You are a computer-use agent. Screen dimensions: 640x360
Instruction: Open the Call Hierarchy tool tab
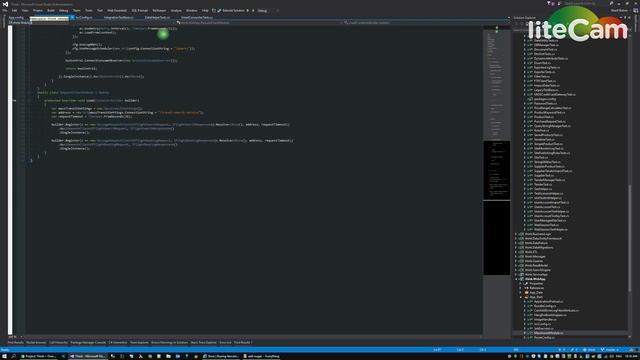click(58, 342)
